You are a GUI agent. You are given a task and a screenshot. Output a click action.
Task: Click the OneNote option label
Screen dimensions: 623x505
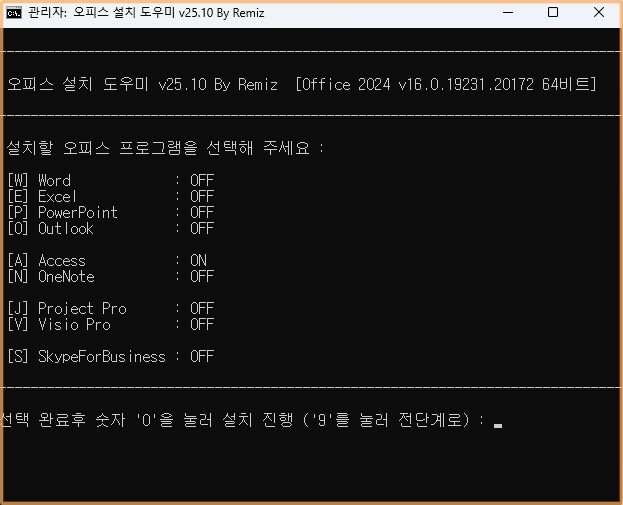[66, 277]
